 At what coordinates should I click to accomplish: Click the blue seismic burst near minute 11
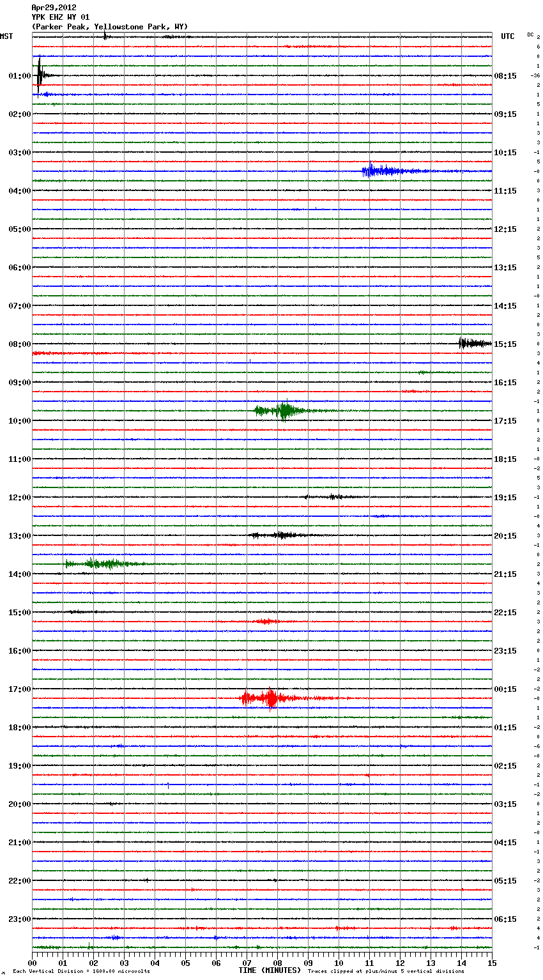(x=390, y=171)
